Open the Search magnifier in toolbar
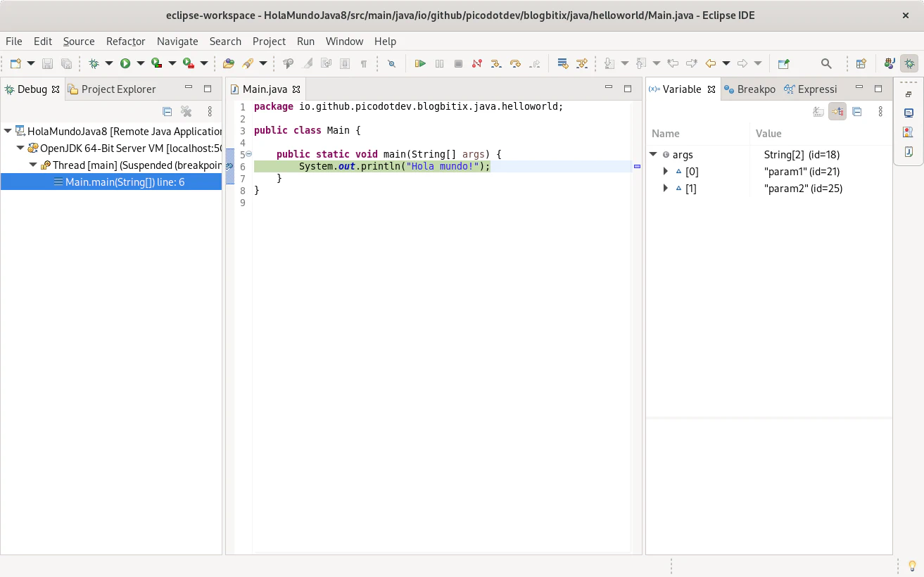The image size is (924, 577). [x=826, y=63]
